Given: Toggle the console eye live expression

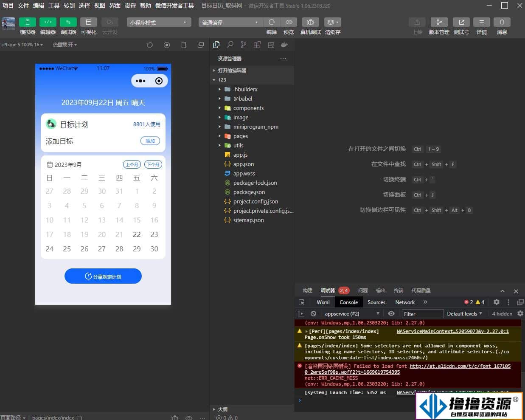Looking at the screenshot, I should pos(391,314).
